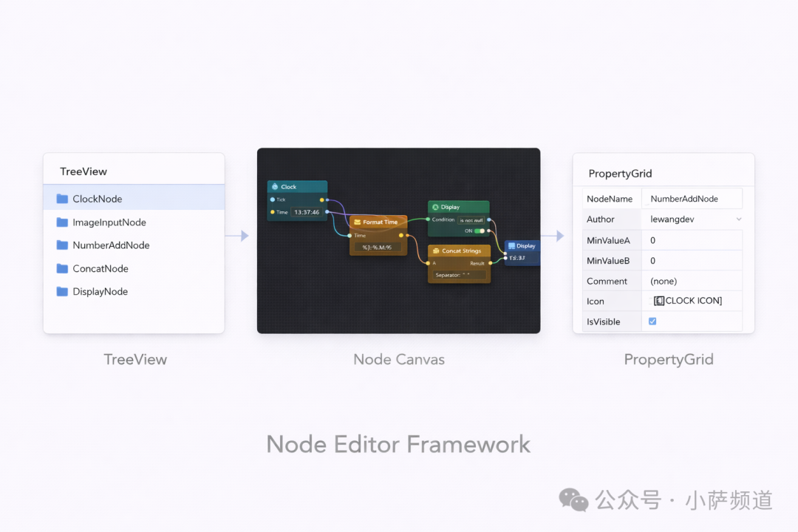Select ConcatNode label in the TreeView
798x532 pixels.
[100, 268]
